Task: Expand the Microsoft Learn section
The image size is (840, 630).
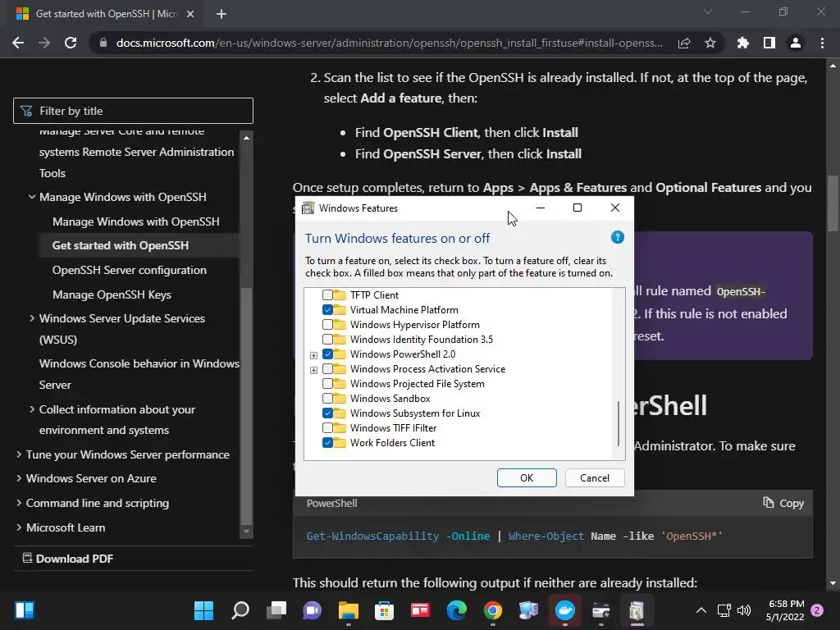Action: pos(19,527)
